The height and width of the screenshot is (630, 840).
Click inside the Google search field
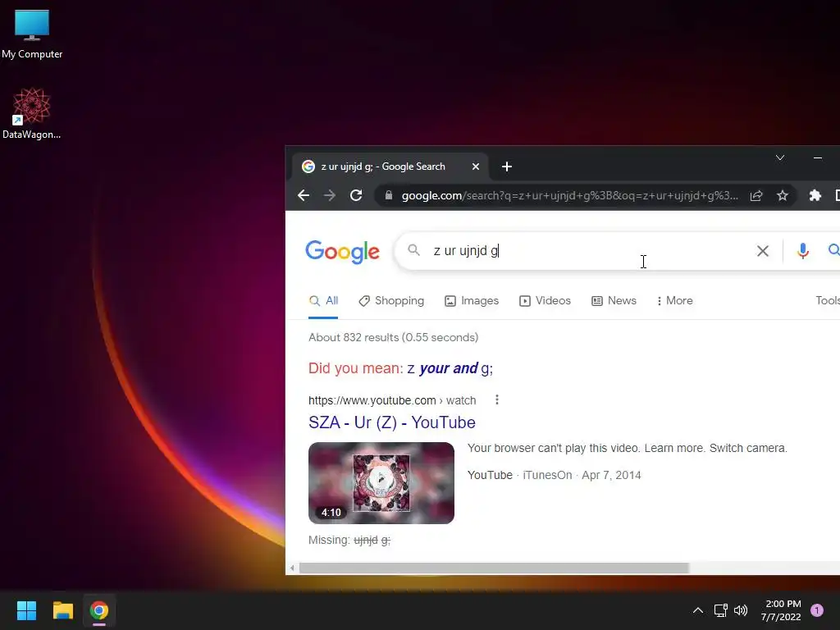pos(584,251)
